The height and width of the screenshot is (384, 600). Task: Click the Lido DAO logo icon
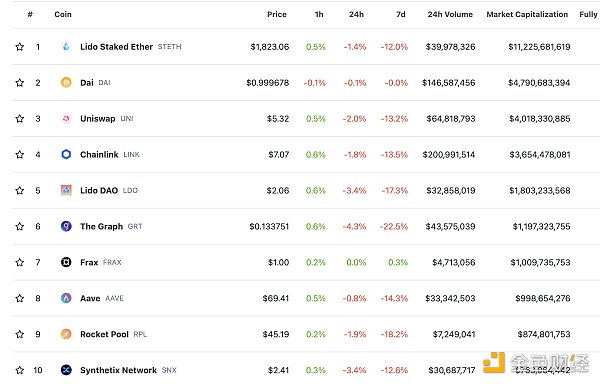(x=66, y=190)
